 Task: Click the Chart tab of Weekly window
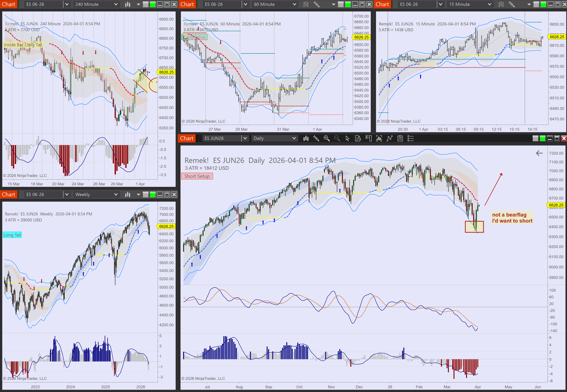9,194
